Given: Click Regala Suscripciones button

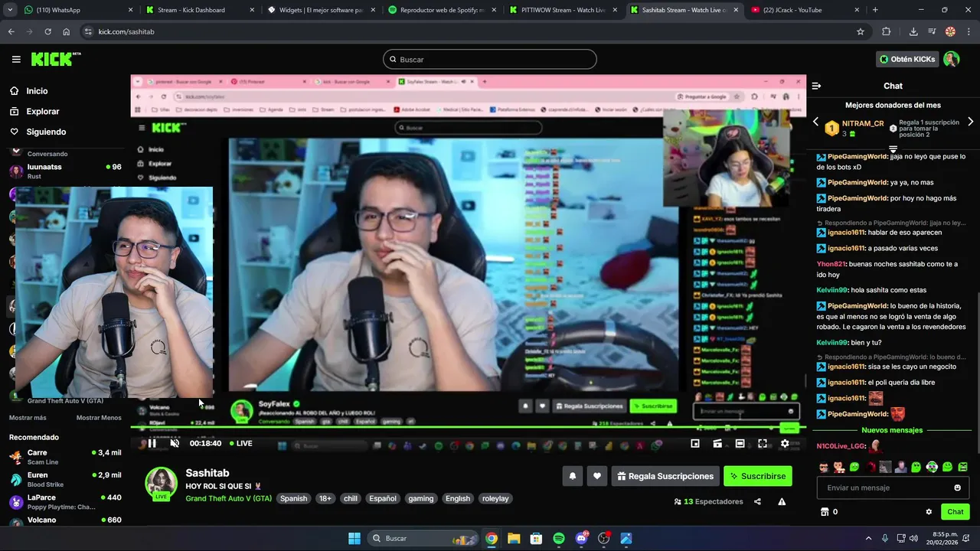Looking at the screenshot, I should 665,476.
